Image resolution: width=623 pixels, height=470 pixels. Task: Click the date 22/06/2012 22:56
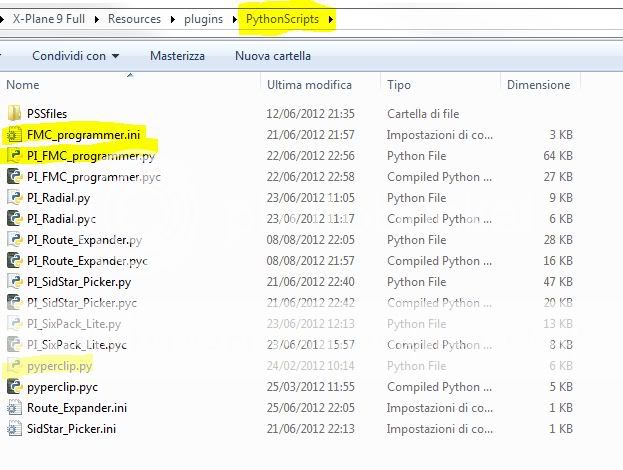pos(310,156)
